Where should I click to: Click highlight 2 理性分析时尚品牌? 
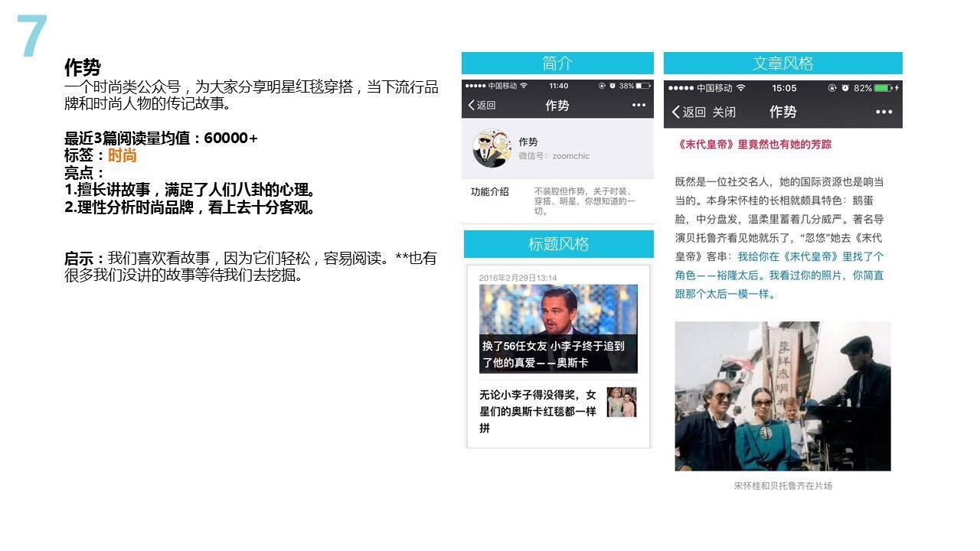(x=190, y=207)
